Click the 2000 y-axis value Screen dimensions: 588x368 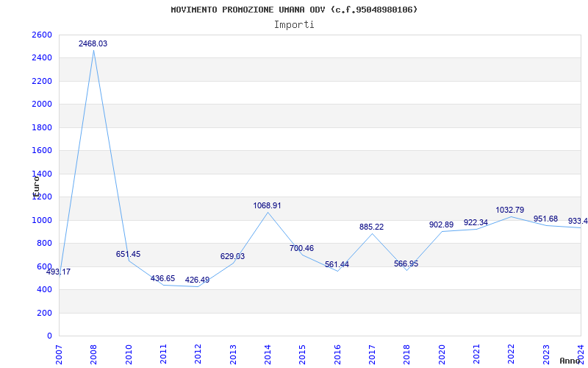[42, 105]
